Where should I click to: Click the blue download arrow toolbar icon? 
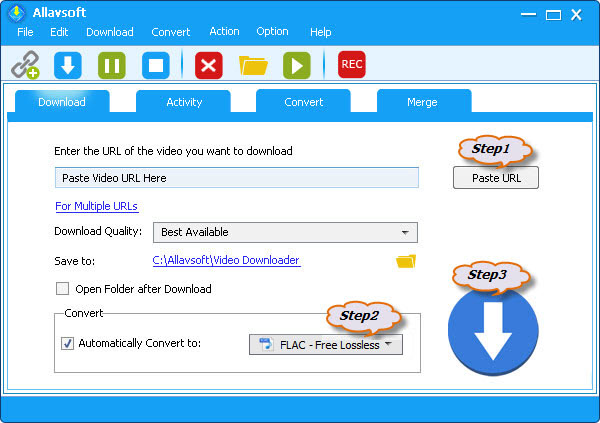tap(68, 65)
